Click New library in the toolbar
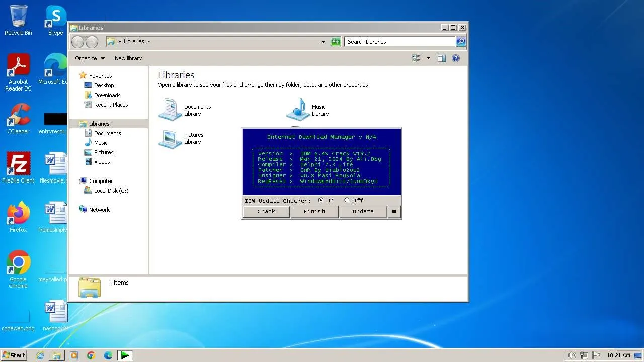The height and width of the screenshot is (362, 644). 128,58
